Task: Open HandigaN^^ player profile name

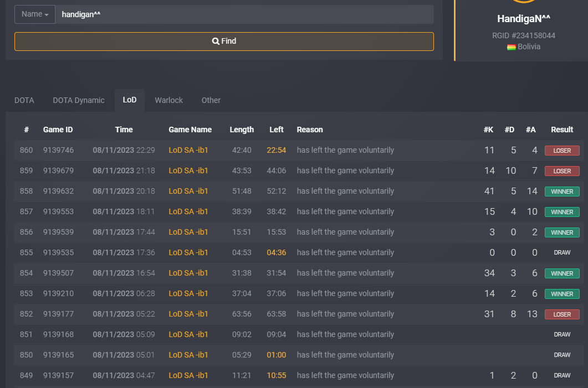Action: pyautogui.click(x=524, y=18)
